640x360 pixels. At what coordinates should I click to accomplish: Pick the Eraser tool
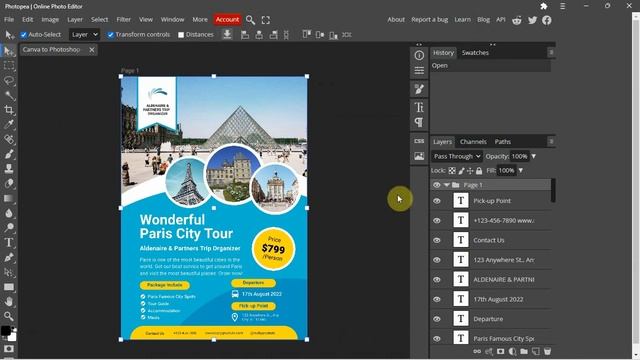pyautogui.click(x=9, y=183)
